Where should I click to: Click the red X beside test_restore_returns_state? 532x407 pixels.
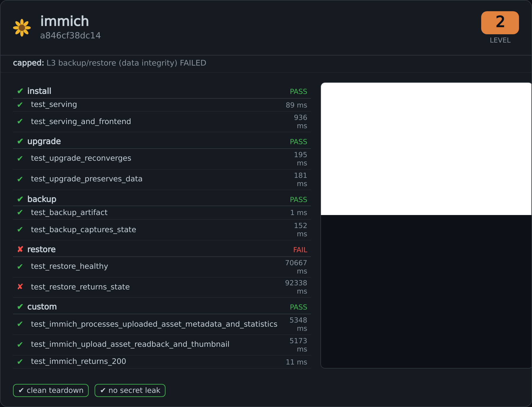pos(20,286)
